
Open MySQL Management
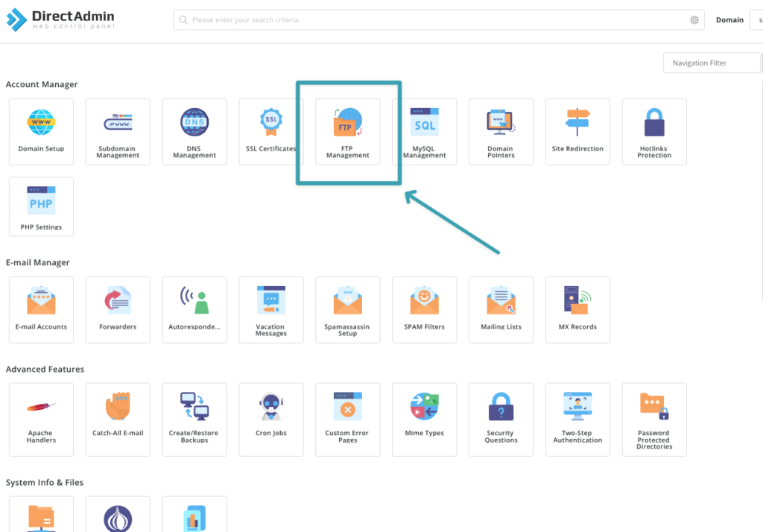[x=424, y=132]
